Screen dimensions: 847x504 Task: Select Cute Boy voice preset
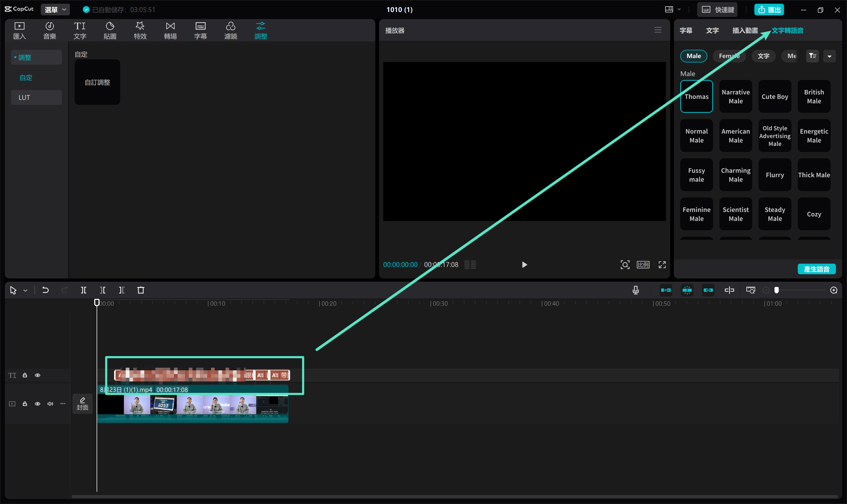[774, 97]
